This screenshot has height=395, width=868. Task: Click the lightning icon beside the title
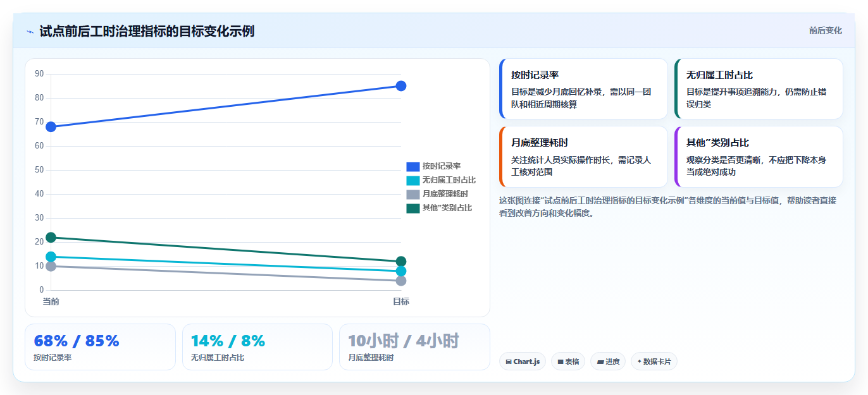30,32
